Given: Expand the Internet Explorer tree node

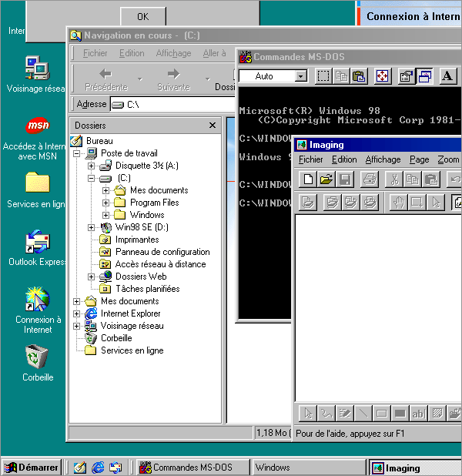Looking at the screenshot, I should pos(77,313).
